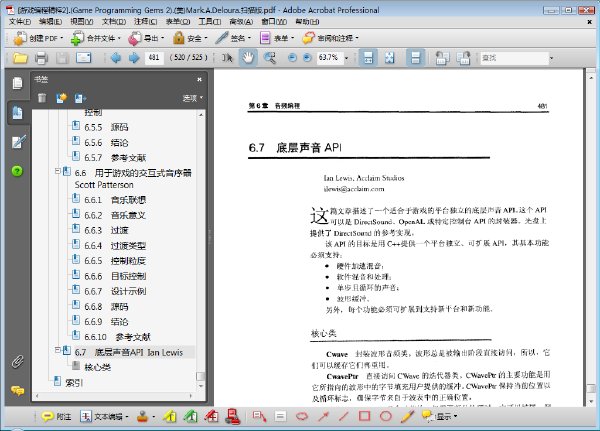Toggle Marquee Zoom tool
600x431 pixels.
click(270, 58)
